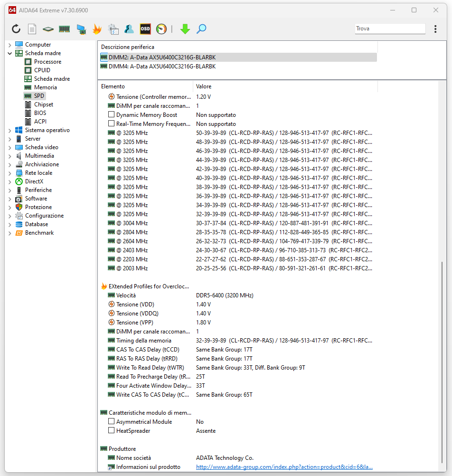Image resolution: width=452 pixels, height=476 pixels.
Task: Open the ACPI tree item
Action: pyautogui.click(x=40, y=121)
